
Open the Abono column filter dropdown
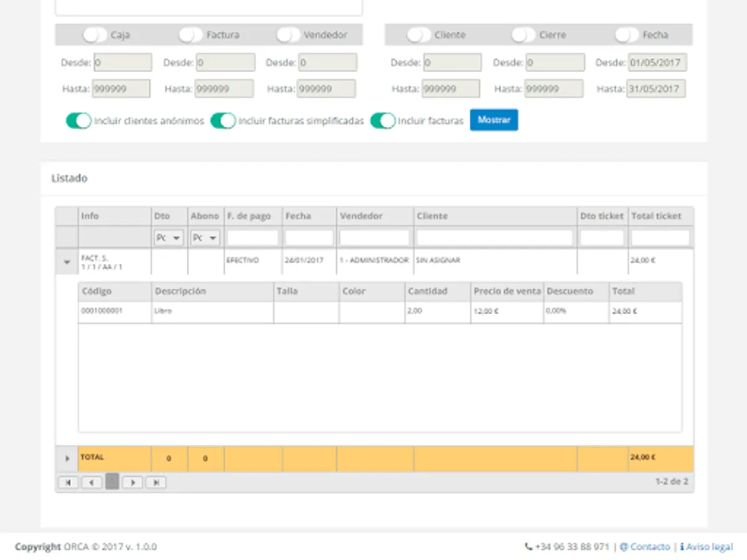[x=205, y=238]
